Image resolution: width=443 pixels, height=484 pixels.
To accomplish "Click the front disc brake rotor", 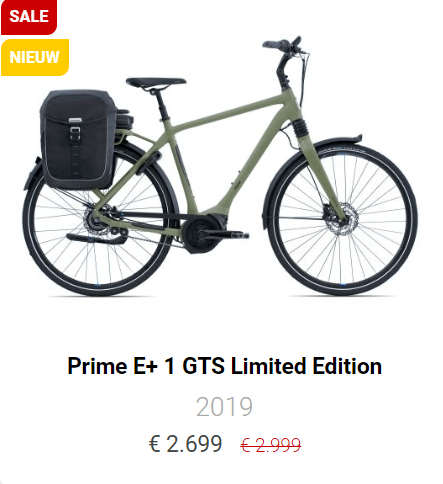I will click(341, 219).
